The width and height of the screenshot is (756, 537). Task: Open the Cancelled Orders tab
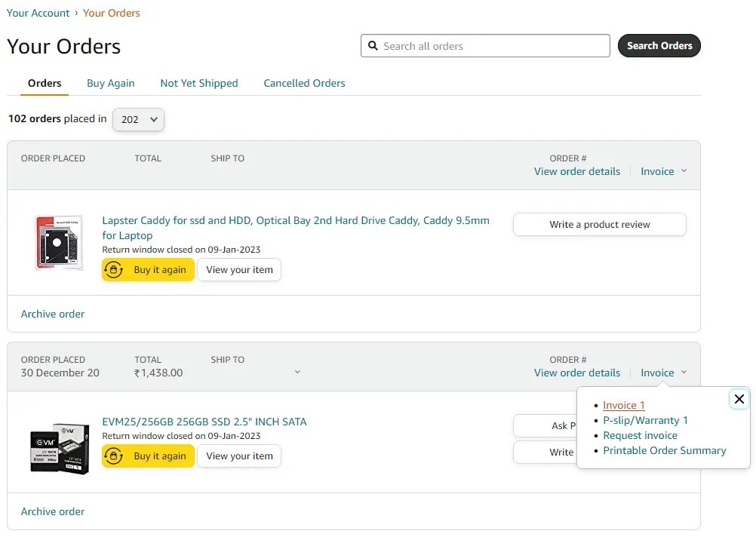304,83
